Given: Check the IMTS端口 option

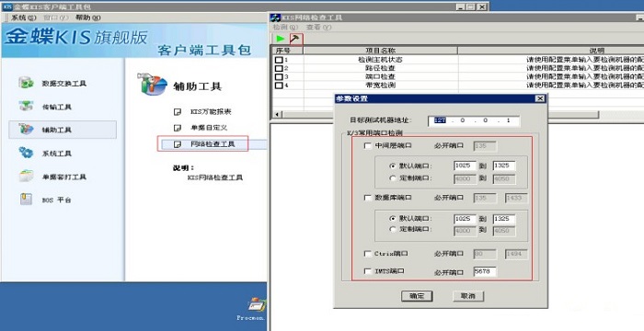Looking at the screenshot, I should click(x=368, y=271).
